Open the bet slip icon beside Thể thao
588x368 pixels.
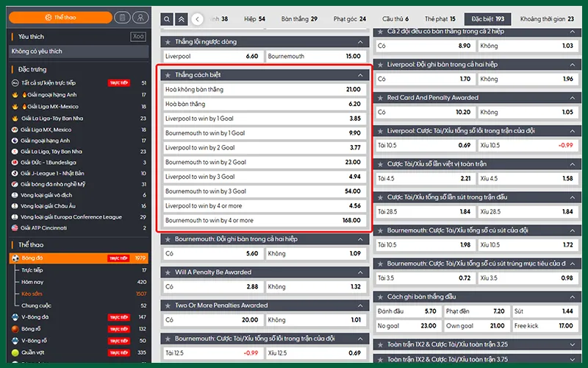(x=122, y=17)
